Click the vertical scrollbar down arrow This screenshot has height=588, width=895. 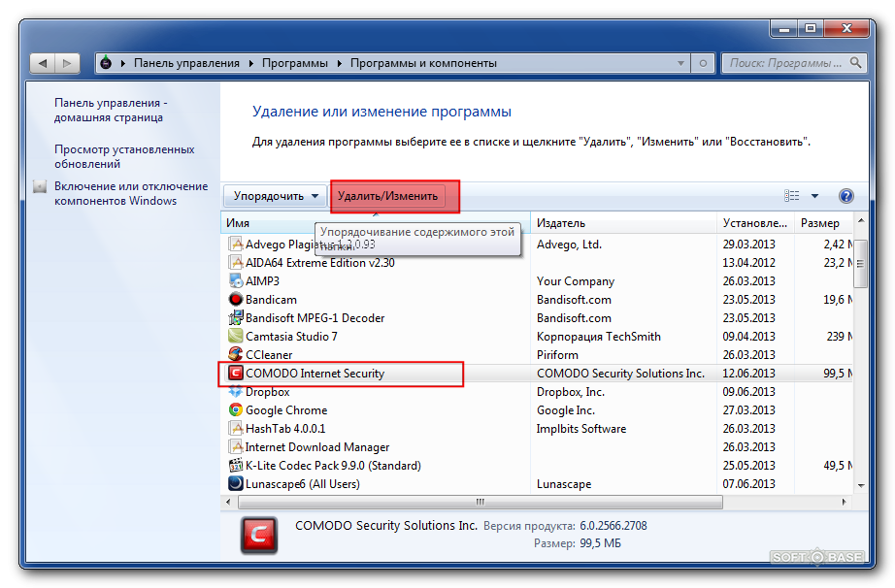coord(861,485)
